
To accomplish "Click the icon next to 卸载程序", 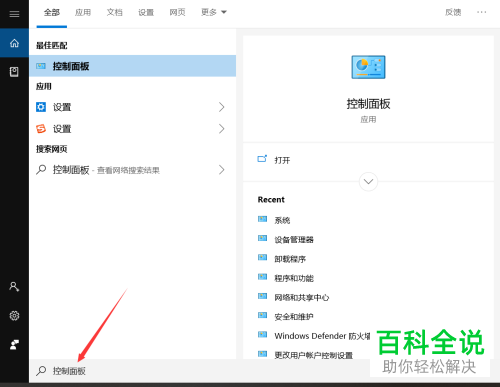I will pos(263,258).
